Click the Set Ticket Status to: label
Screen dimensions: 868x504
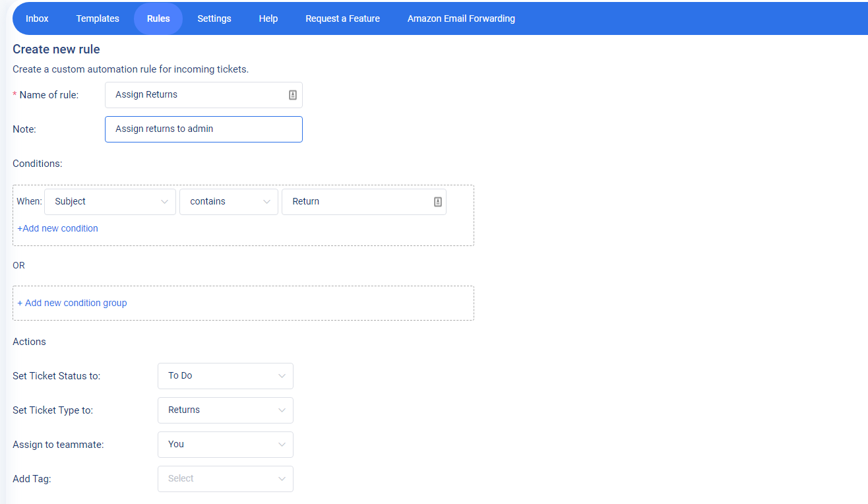[x=56, y=376]
